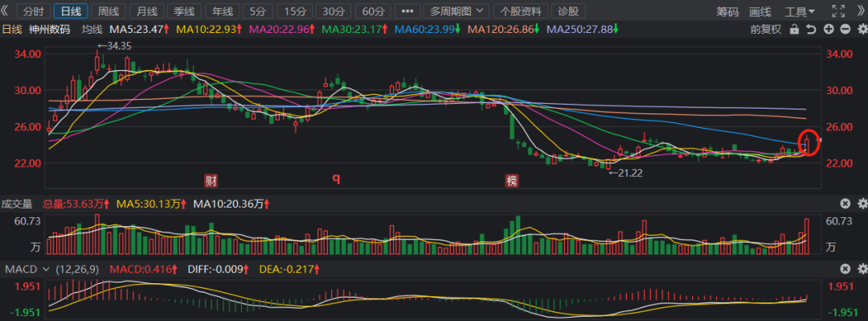
Task: Open main chart settings gear
Action: pyautogui.click(x=862, y=30)
